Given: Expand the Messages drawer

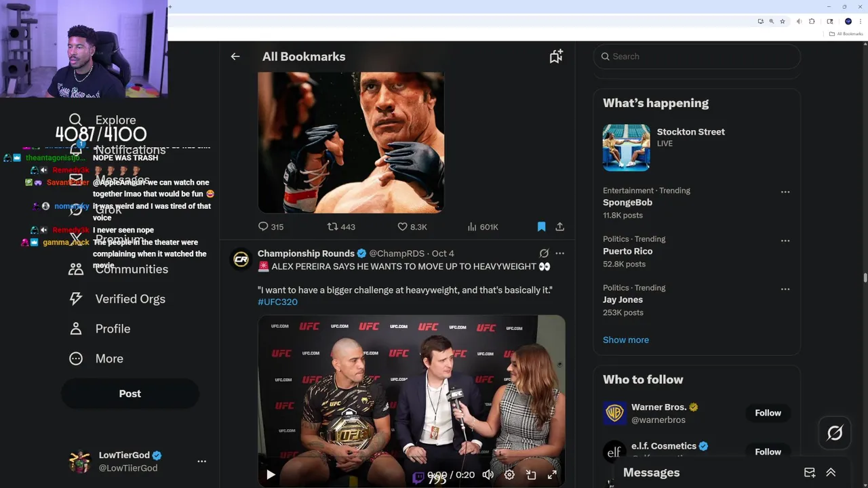Looking at the screenshot, I should 831,473.
